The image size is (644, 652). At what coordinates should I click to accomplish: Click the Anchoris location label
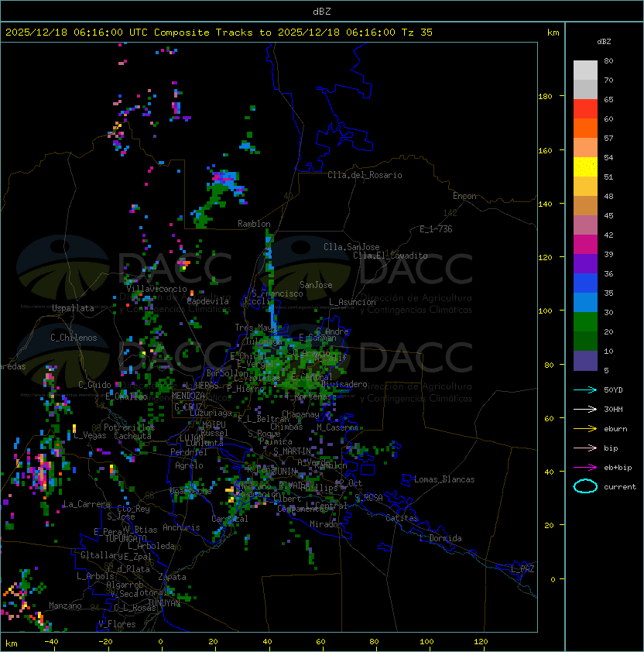pyautogui.click(x=181, y=527)
